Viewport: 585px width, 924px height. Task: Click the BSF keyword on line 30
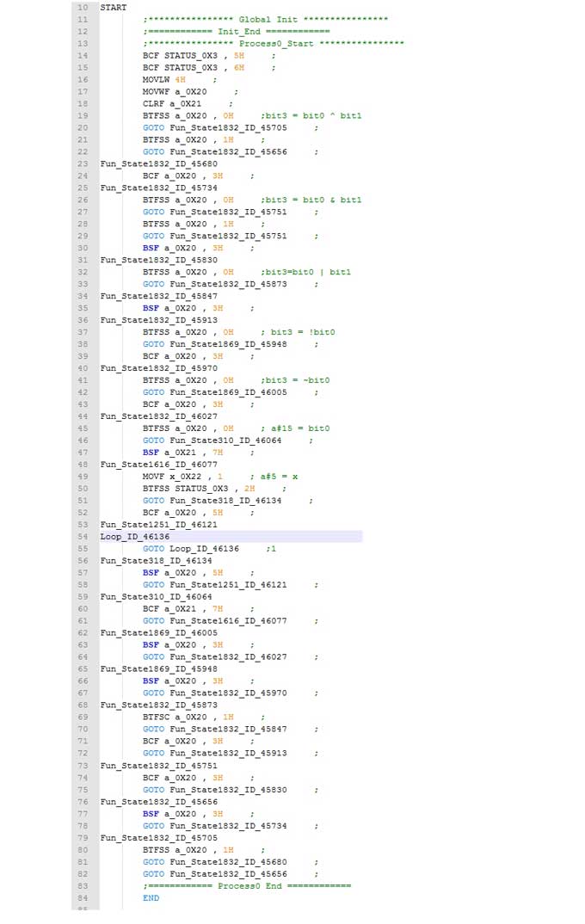[151, 248]
